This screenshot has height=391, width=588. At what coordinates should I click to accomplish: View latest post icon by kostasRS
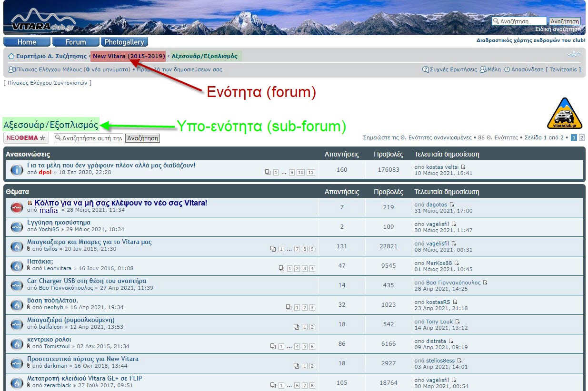[455, 302]
